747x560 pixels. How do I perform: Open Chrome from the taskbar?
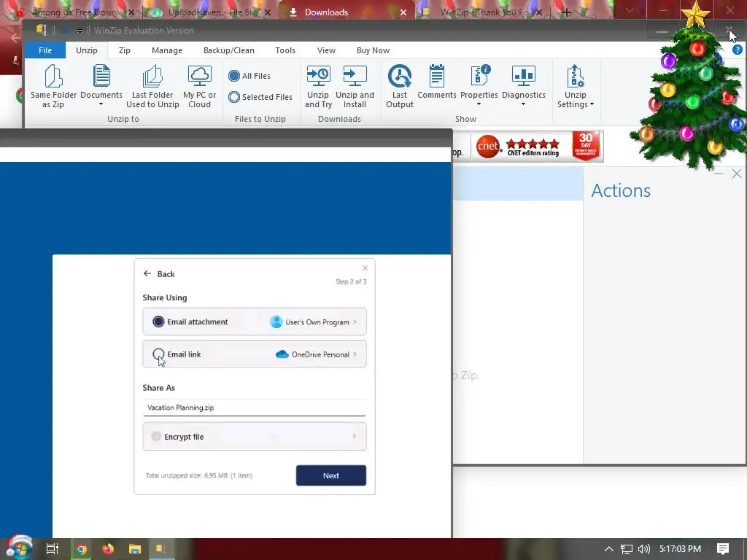(x=81, y=549)
